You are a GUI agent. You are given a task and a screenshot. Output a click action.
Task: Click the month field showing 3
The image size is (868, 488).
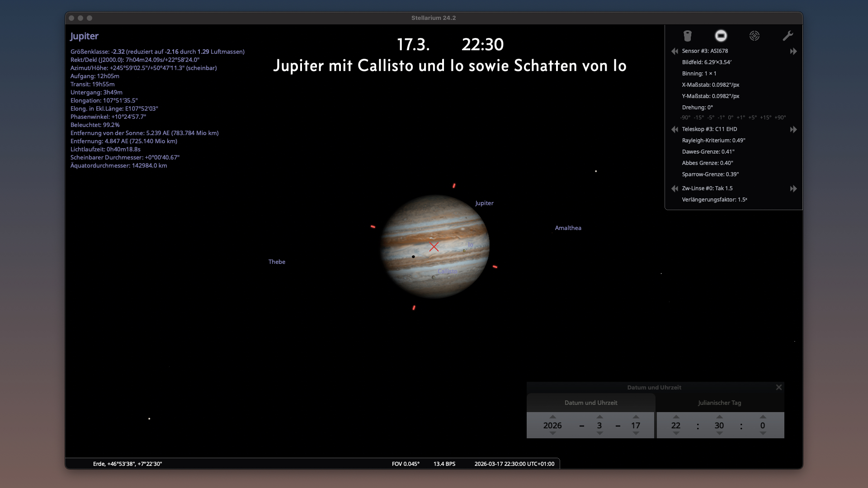(599, 426)
